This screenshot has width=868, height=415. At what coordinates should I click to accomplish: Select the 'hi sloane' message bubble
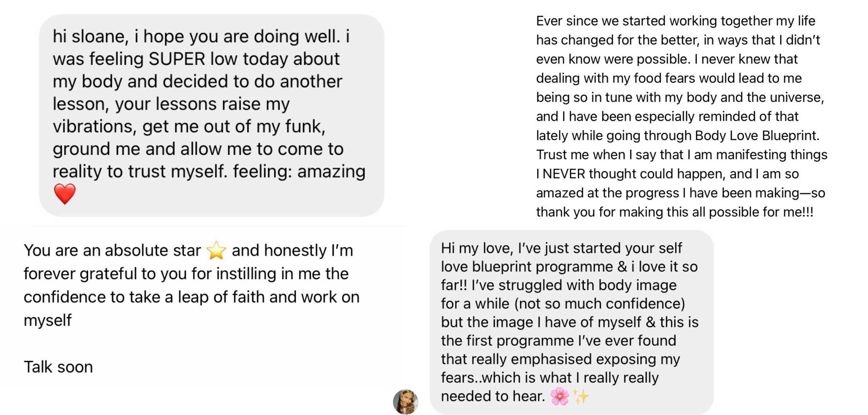(x=212, y=115)
